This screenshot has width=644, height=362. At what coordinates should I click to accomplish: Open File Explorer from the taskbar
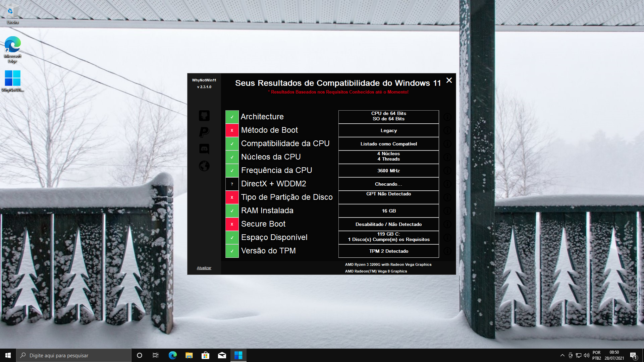point(189,355)
